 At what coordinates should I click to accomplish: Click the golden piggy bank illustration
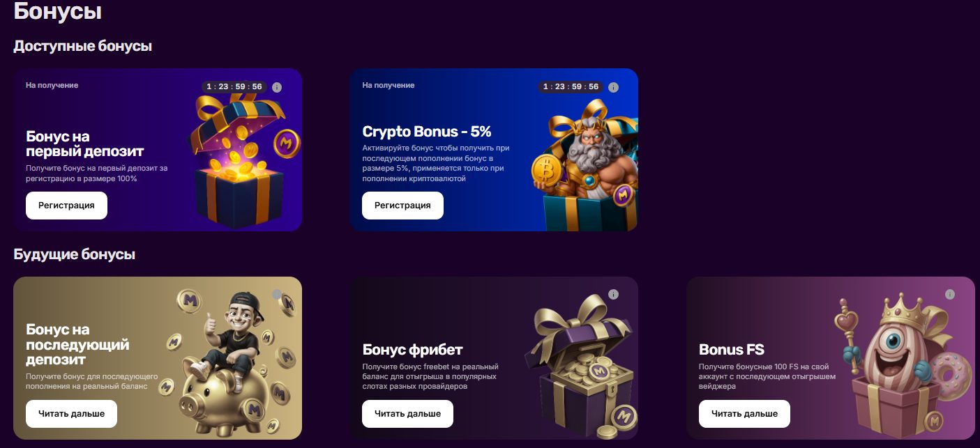coord(223,401)
